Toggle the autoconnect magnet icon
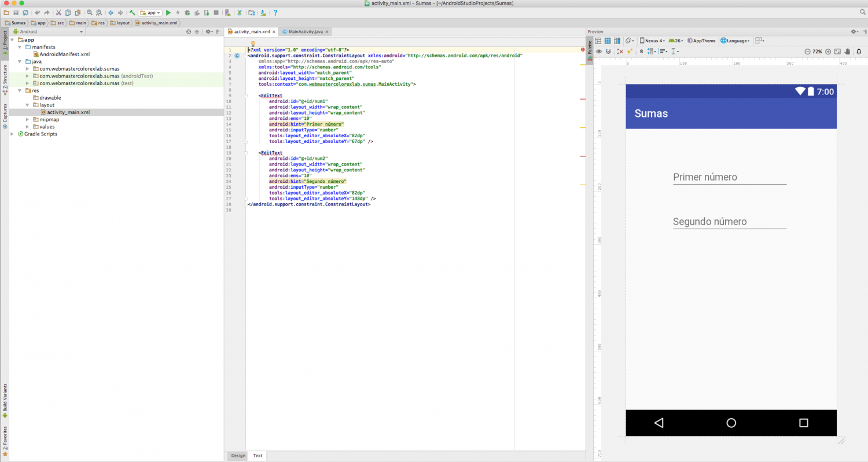The image size is (868, 462). click(608, 51)
